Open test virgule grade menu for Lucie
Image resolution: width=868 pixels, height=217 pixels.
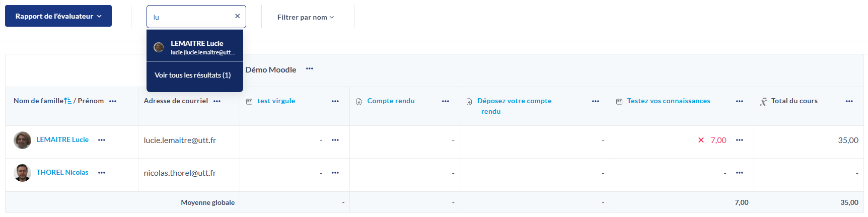click(335, 140)
